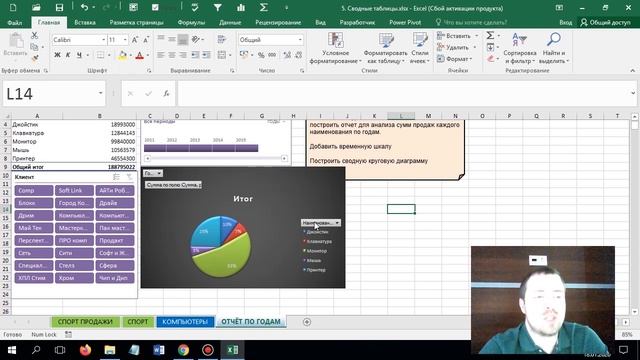Open the Данные ribbon tab
This screenshot has height=360, width=640.
[x=230, y=22]
